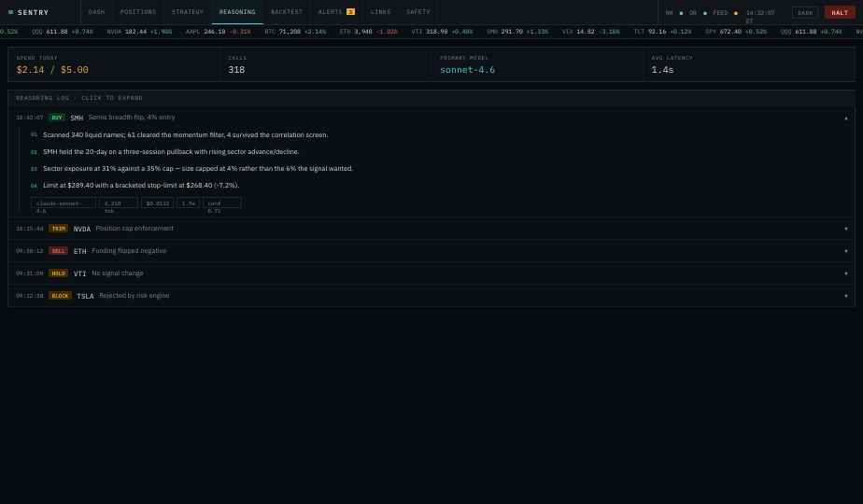
Task: Click the TSLA ticker in reasoning log
Action: 85,296
